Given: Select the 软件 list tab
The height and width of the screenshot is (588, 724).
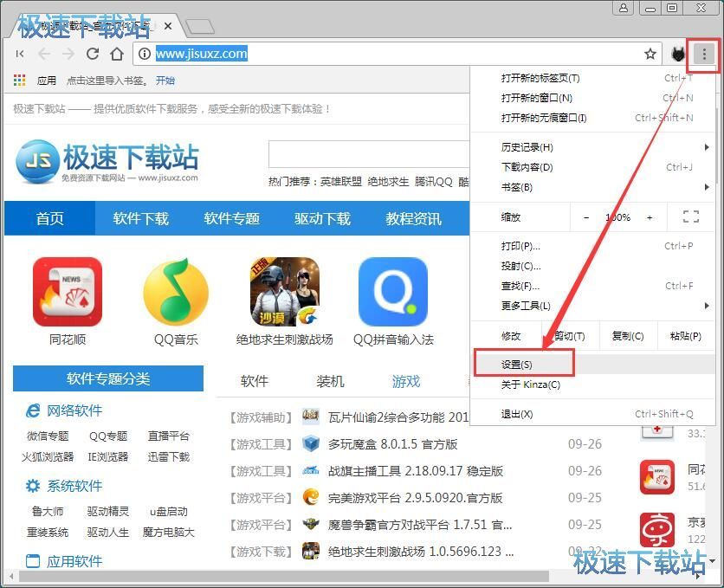Looking at the screenshot, I should coord(255,381).
